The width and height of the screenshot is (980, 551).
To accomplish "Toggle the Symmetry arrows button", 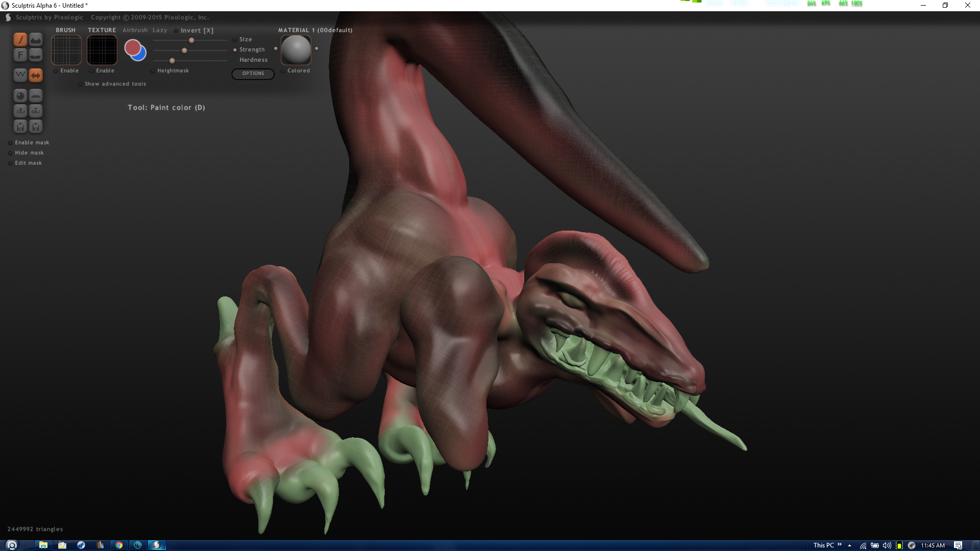I will (36, 76).
